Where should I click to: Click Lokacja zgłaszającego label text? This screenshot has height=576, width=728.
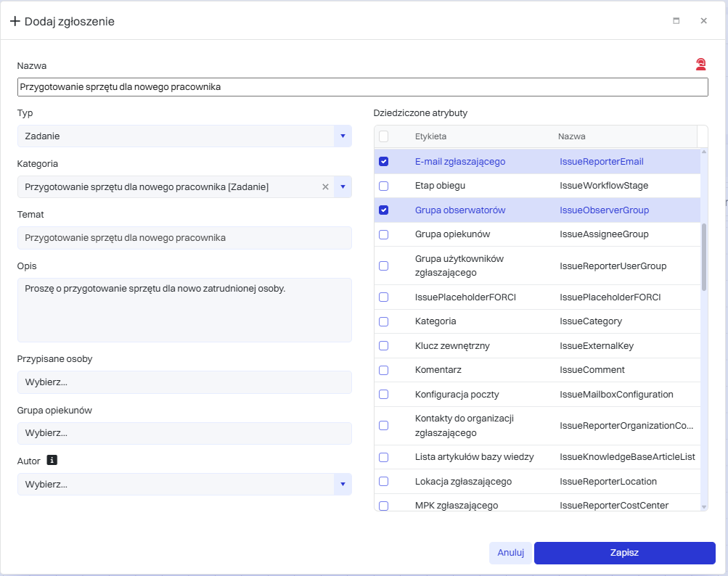(x=463, y=481)
